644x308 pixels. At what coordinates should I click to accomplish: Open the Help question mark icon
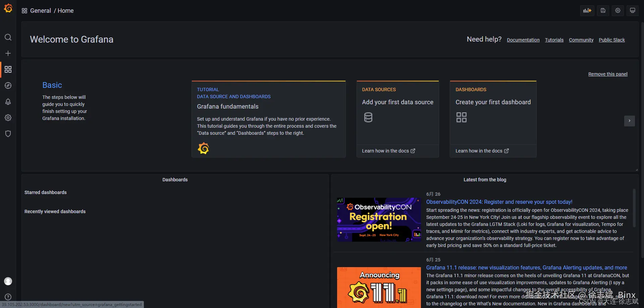click(8, 297)
